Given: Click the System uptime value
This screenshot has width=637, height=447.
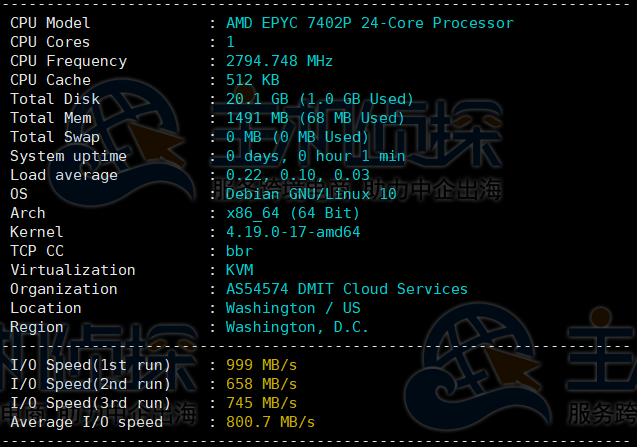Looking at the screenshot, I should click(x=315, y=156).
